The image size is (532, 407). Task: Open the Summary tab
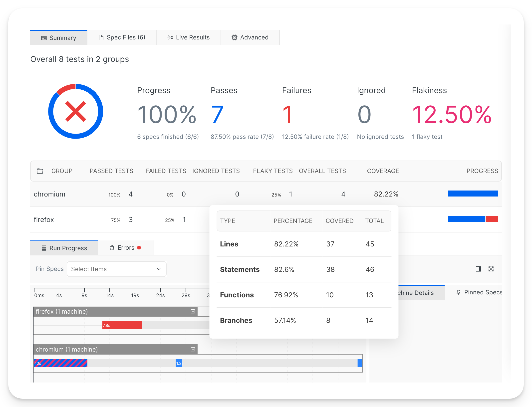pos(59,38)
